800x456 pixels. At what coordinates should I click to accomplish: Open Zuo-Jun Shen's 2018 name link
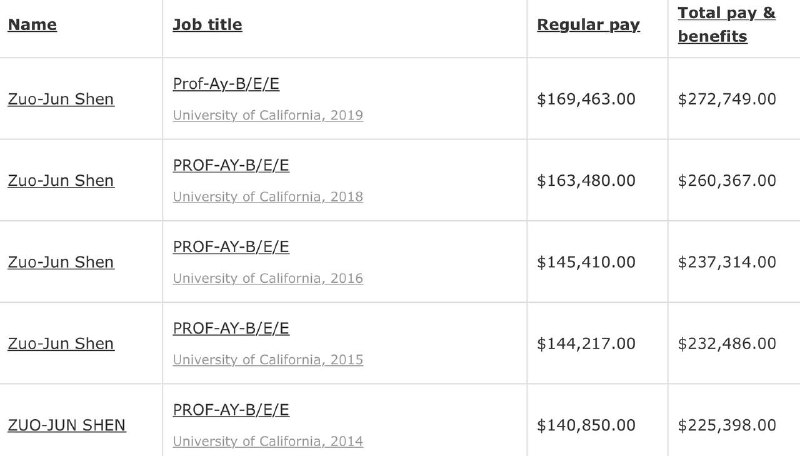pyautogui.click(x=61, y=181)
